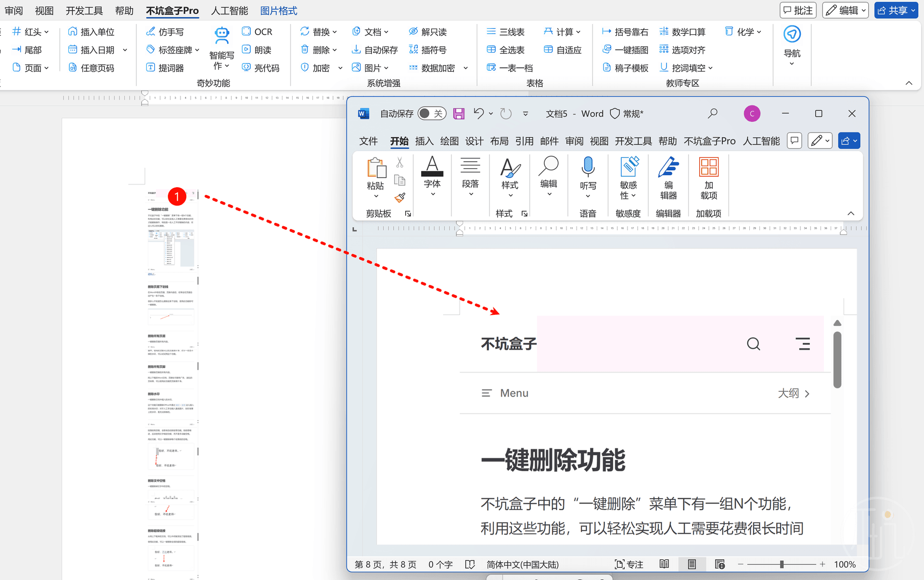Click 仿手写 handwriting imitation tool
Image resolution: width=924 pixels, height=580 pixels.
click(x=165, y=32)
